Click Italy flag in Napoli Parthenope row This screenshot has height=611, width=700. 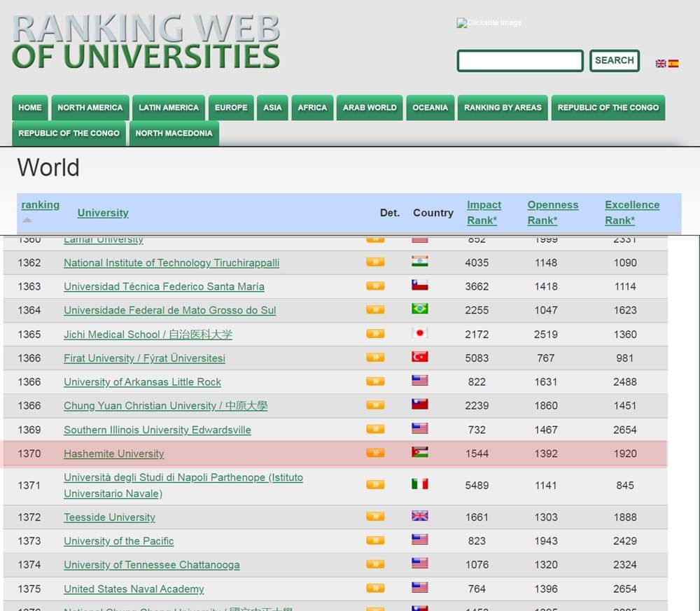pos(420,484)
